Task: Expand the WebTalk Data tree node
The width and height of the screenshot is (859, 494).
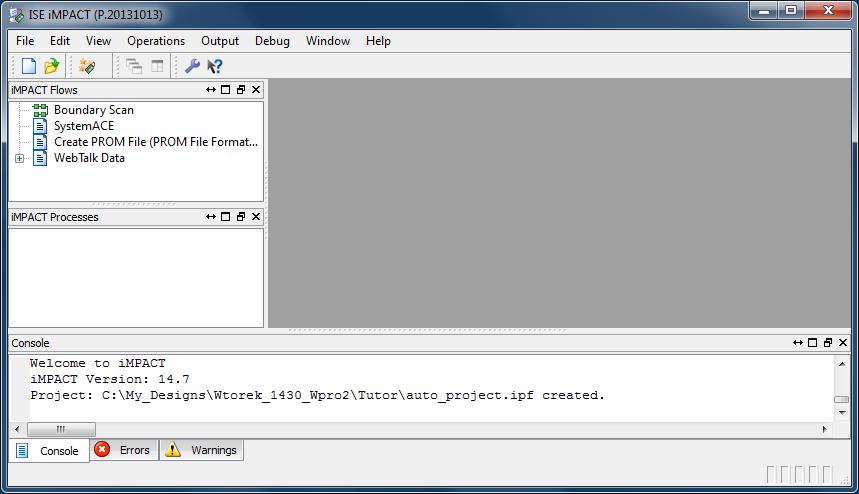Action: tap(20, 158)
